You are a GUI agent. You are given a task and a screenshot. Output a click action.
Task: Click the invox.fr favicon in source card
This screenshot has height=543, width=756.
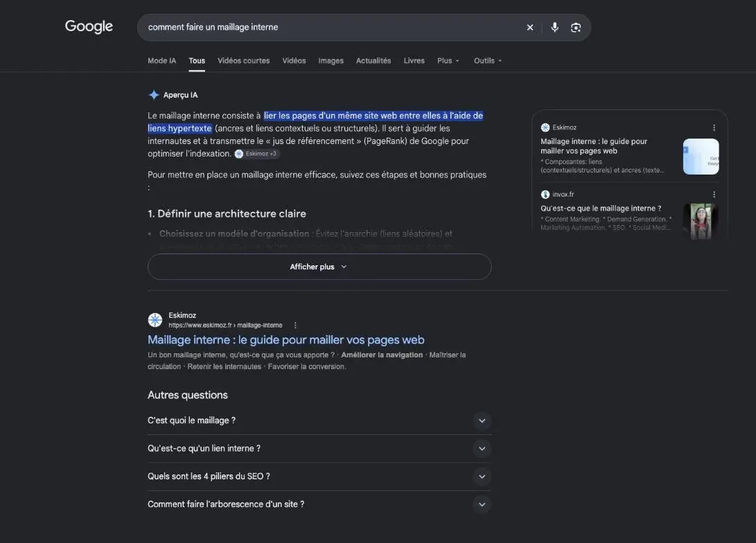click(545, 195)
